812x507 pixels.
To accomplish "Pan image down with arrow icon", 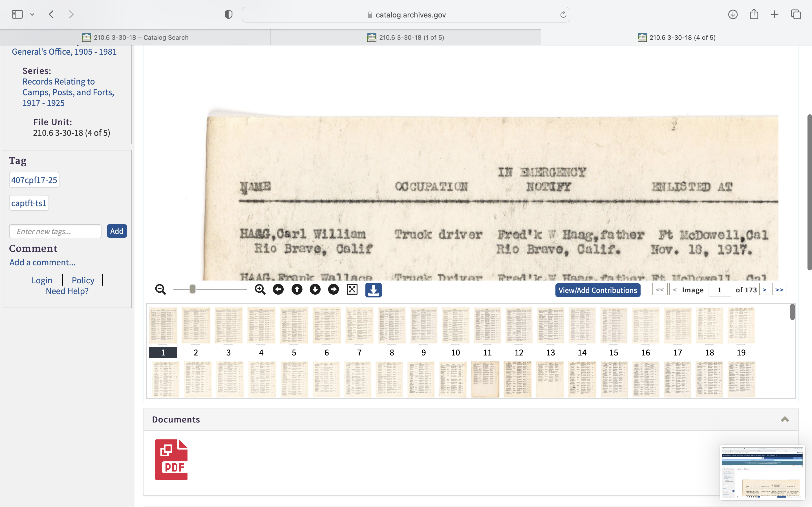I will (x=315, y=289).
